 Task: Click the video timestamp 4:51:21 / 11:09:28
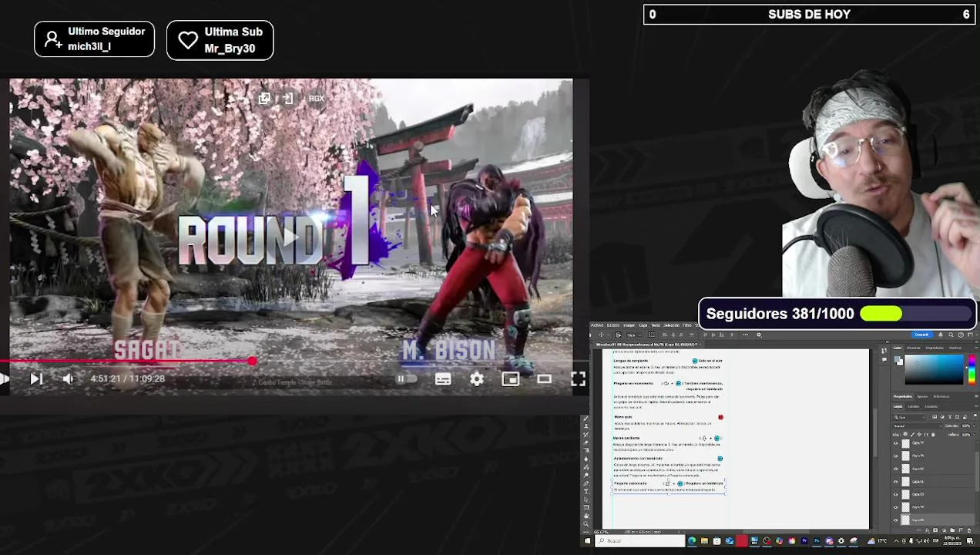click(128, 378)
